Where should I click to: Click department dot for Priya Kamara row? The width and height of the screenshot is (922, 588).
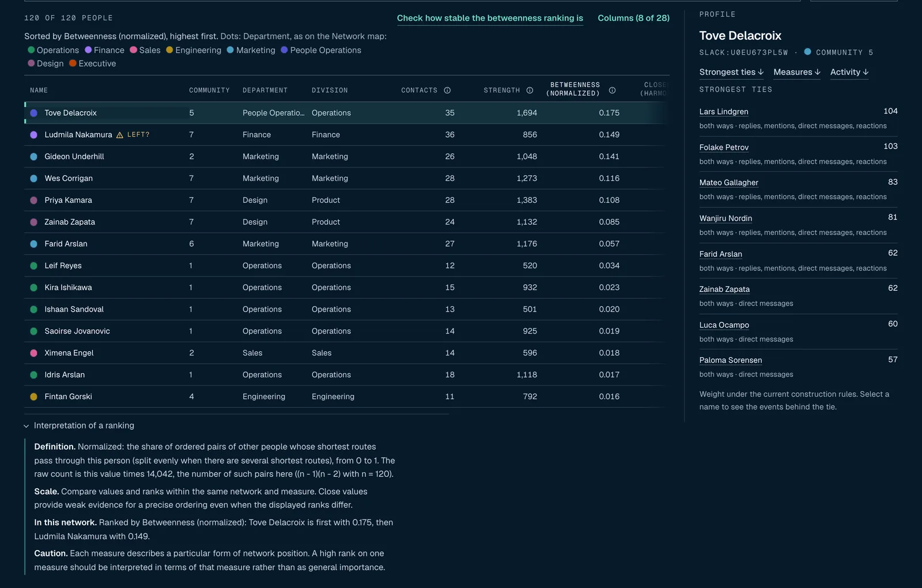point(34,200)
